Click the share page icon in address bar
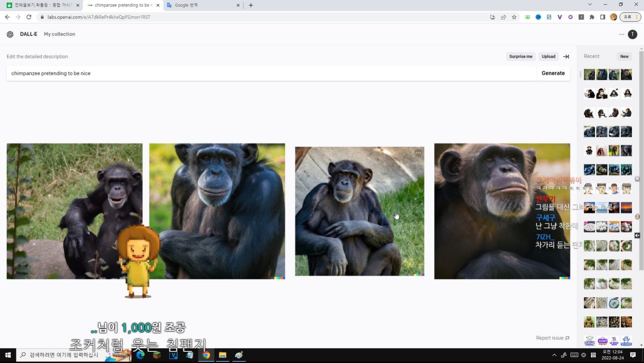The height and width of the screenshot is (363, 644). pyautogui.click(x=503, y=17)
